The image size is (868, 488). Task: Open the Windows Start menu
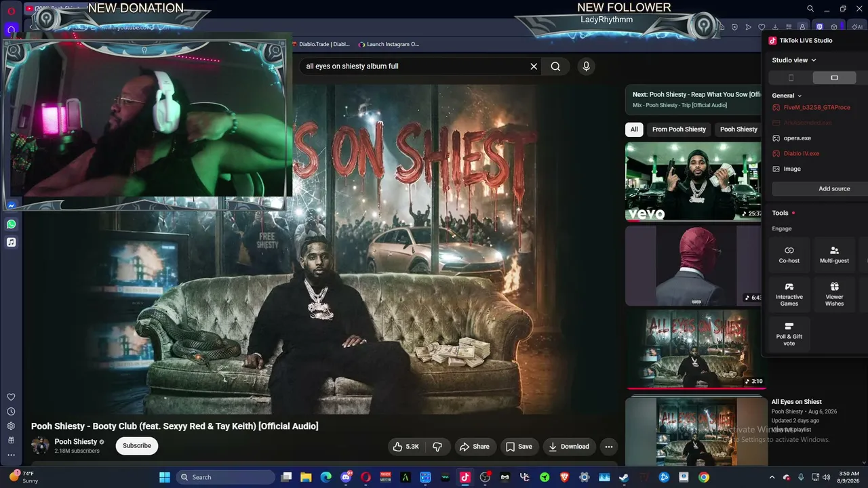click(x=165, y=477)
